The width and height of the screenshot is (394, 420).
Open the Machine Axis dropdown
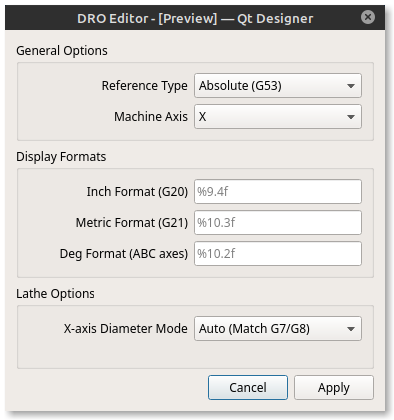pyautogui.click(x=278, y=117)
